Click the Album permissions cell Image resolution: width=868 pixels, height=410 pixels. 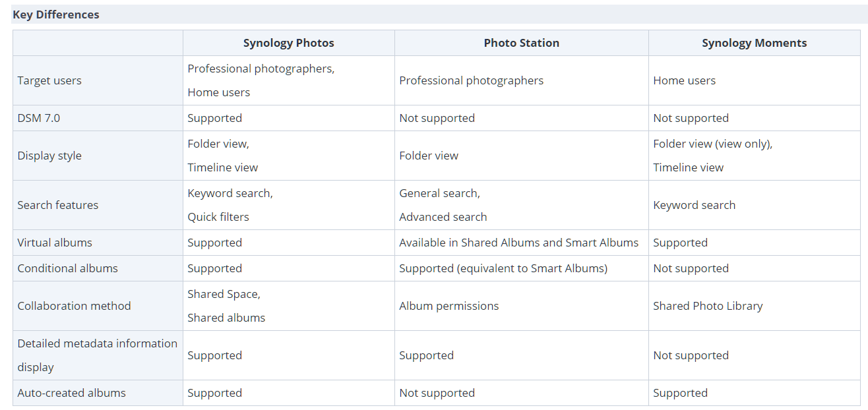(x=449, y=306)
